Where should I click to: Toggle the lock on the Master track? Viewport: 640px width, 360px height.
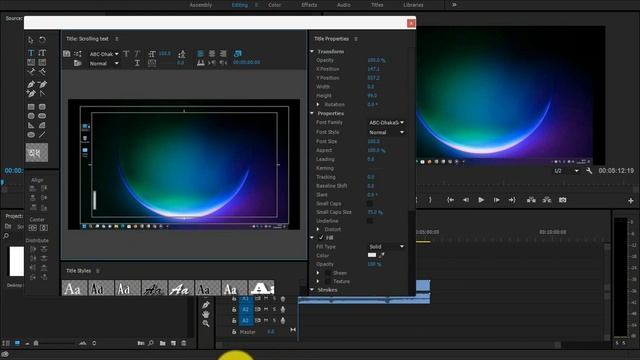point(234,332)
